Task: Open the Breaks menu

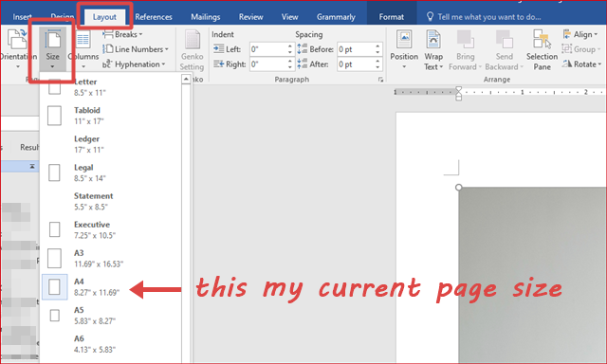Action: coord(123,34)
